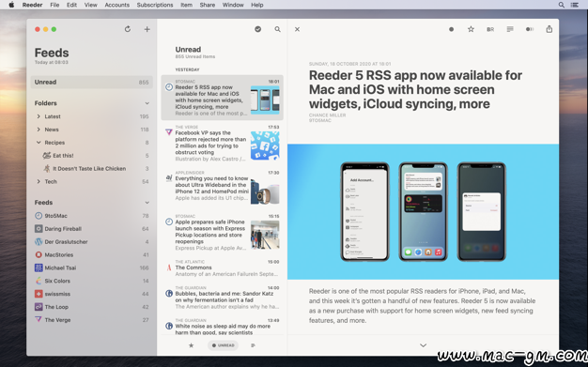Screen dimensions: 588x367
Task: Open the Reeder 5 RSS app article
Action: pyautogui.click(x=222, y=98)
